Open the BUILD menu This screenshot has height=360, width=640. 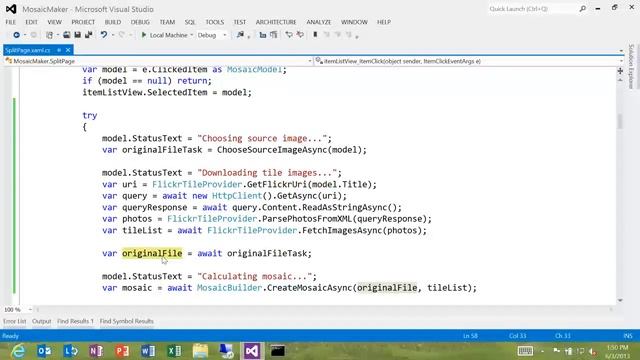(113, 22)
